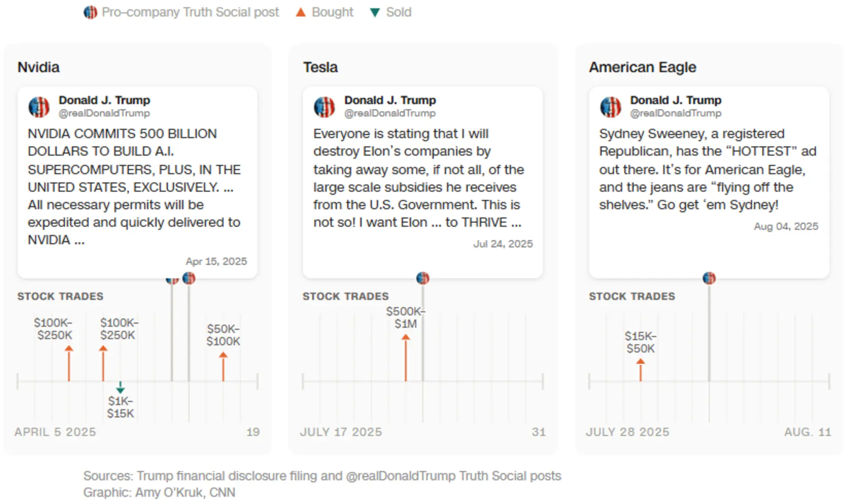
Task: Click Trump avatar in American Eagle post
Action: pyautogui.click(x=610, y=107)
